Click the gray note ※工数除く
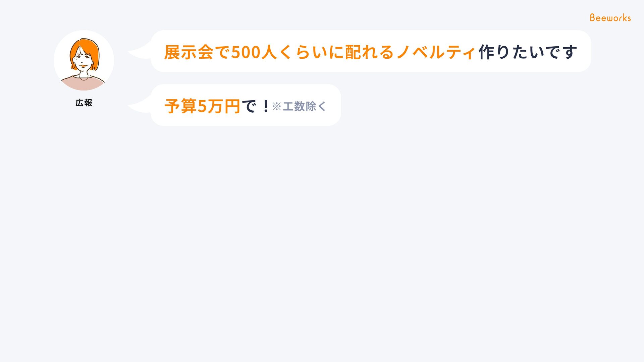The height and width of the screenshot is (362, 644). point(299,106)
